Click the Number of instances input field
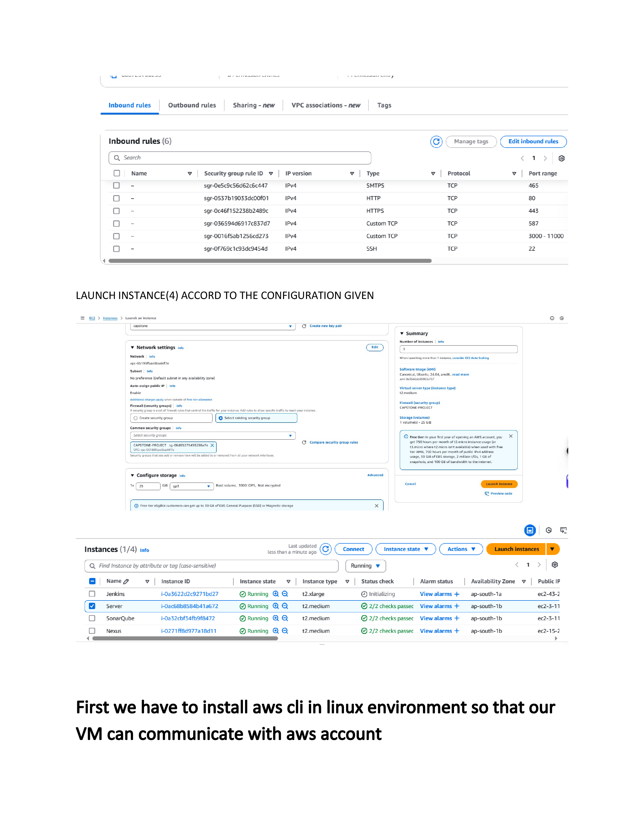The image size is (644, 834). coord(459,350)
